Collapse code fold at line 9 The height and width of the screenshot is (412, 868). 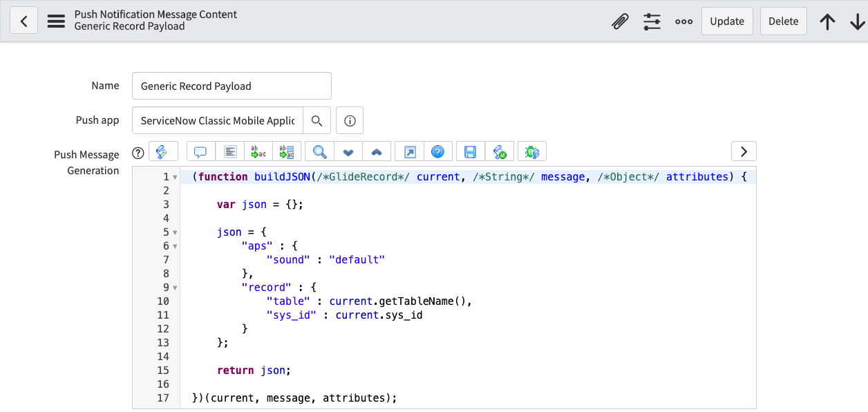[x=175, y=288]
